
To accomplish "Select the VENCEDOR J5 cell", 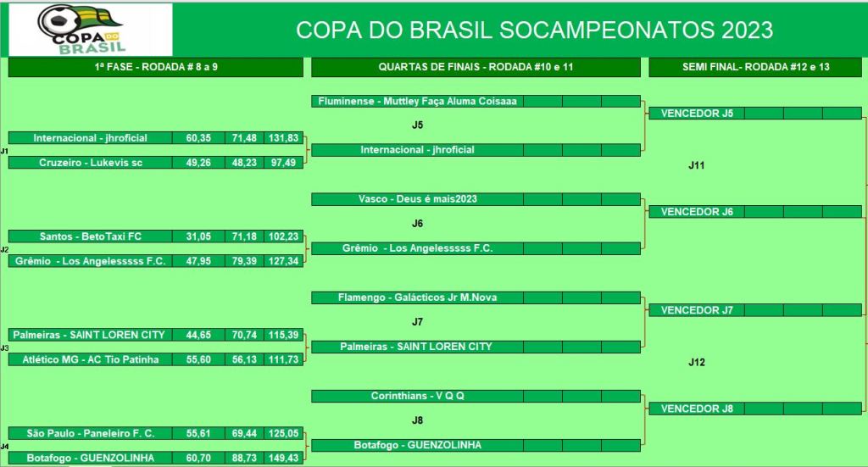I will tap(697, 114).
